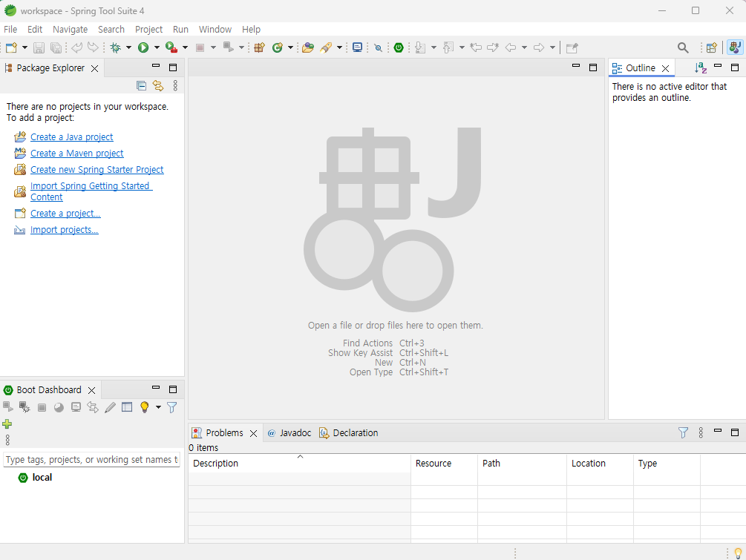Click the Import projects... link
The height and width of the screenshot is (560, 746).
[65, 230]
